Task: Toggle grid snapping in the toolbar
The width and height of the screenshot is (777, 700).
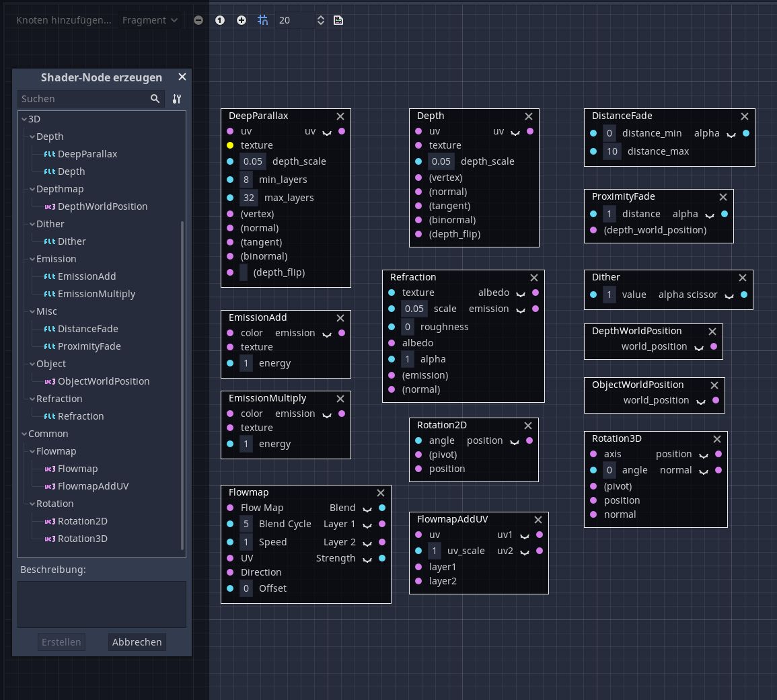Action: click(262, 20)
